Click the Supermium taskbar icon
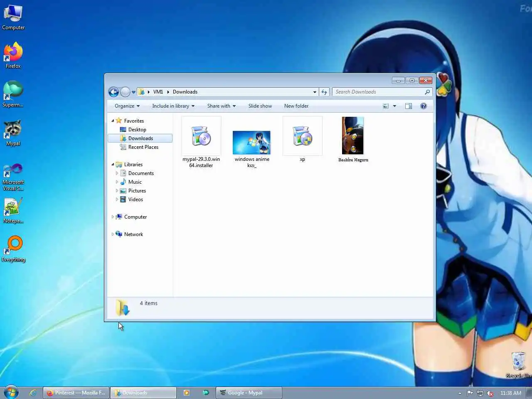The image size is (532, 399). pos(206,393)
